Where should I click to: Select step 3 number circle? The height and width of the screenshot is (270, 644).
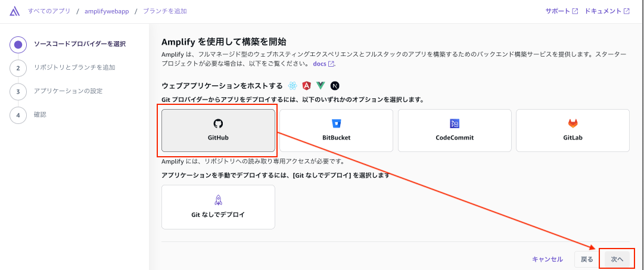tap(18, 91)
